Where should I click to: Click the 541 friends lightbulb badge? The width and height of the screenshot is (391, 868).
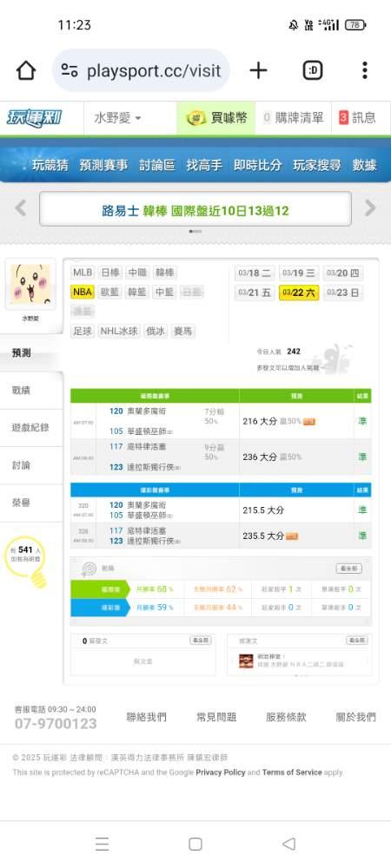pyautogui.click(x=27, y=560)
